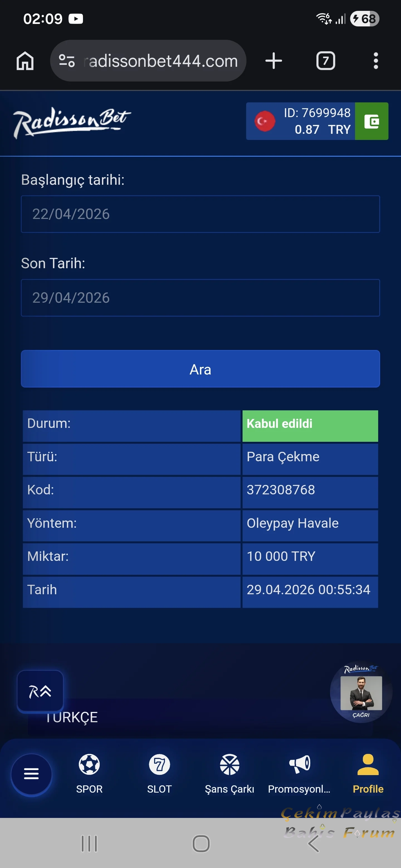401x868 pixels.
Task: Tap the RadissonBet logo
Action: point(72,121)
